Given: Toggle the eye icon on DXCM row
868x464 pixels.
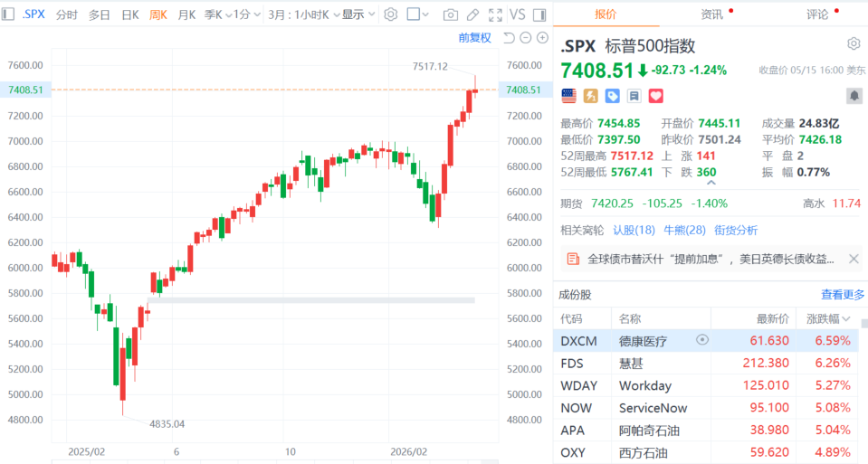Looking at the screenshot, I should click(702, 339).
